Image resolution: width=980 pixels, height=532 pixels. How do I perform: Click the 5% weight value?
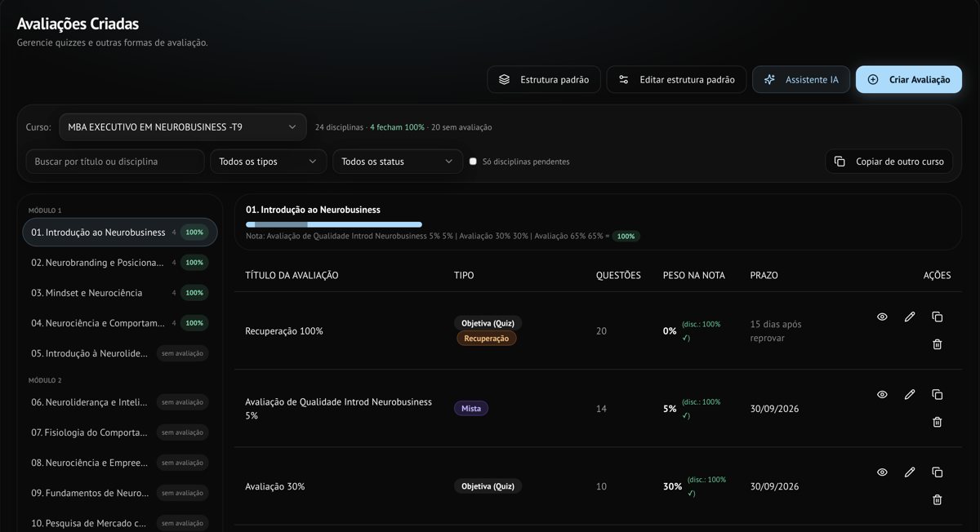(x=670, y=409)
